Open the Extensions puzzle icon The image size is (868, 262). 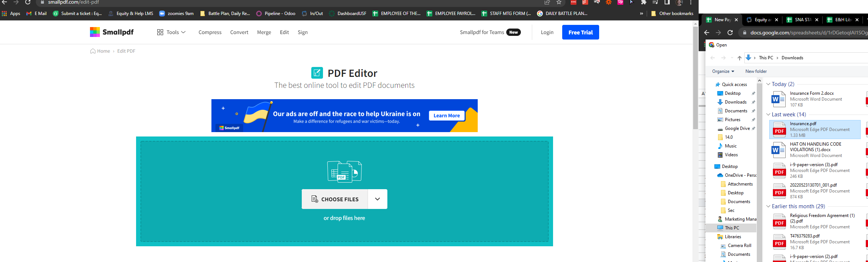point(644,2)
